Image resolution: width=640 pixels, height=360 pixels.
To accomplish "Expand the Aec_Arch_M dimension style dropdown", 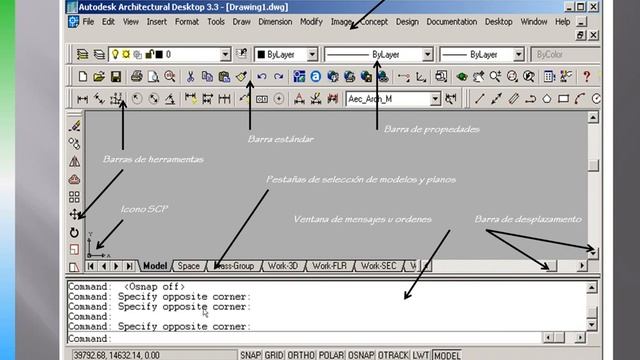I will tap(436, 99).
